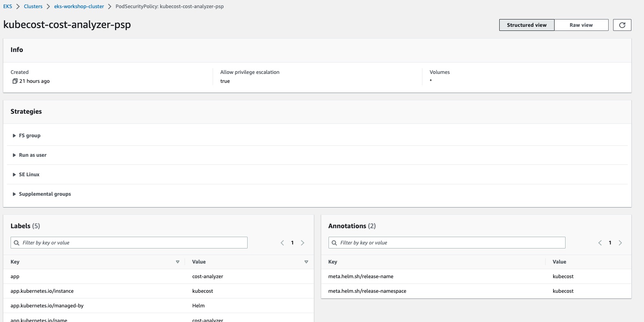Click kubecost value of release-name annotation
This screenshot has height=322, width=644.
pos(563,277)
